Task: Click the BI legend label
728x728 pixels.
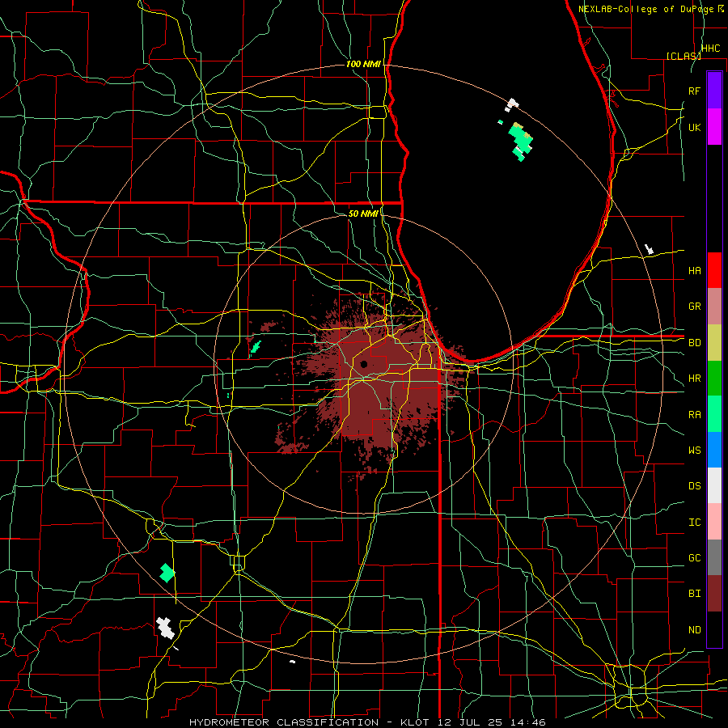Action: 694,594
